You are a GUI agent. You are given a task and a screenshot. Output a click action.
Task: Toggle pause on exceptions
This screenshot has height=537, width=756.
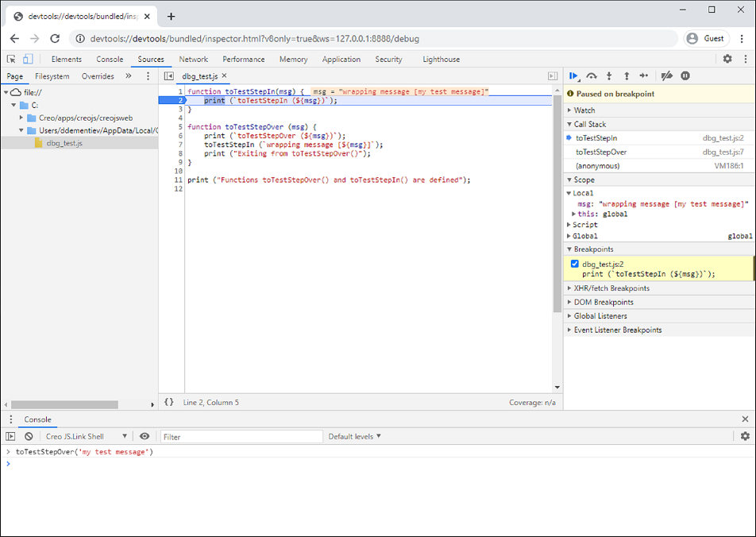coord(685,76)
